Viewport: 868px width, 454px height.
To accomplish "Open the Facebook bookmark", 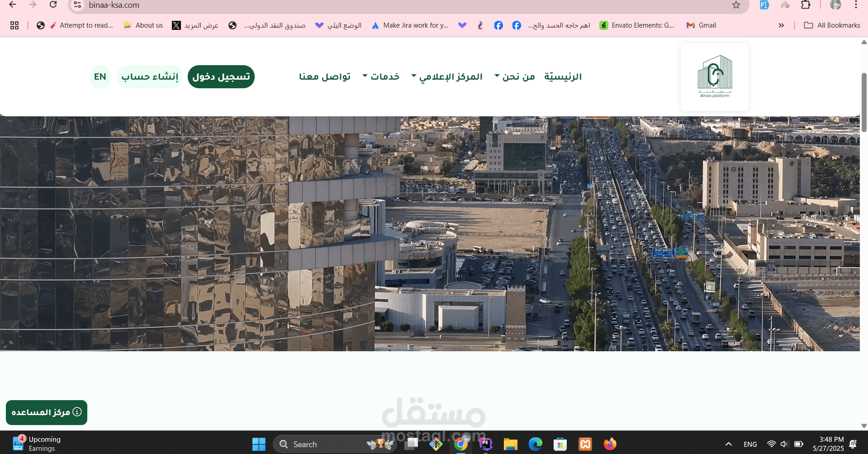I will click(x=498, y=25).
